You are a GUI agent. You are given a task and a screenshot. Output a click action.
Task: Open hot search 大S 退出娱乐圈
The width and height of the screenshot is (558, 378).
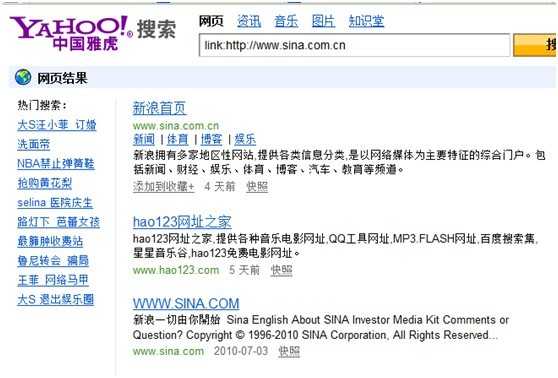[x=56, y=299]
